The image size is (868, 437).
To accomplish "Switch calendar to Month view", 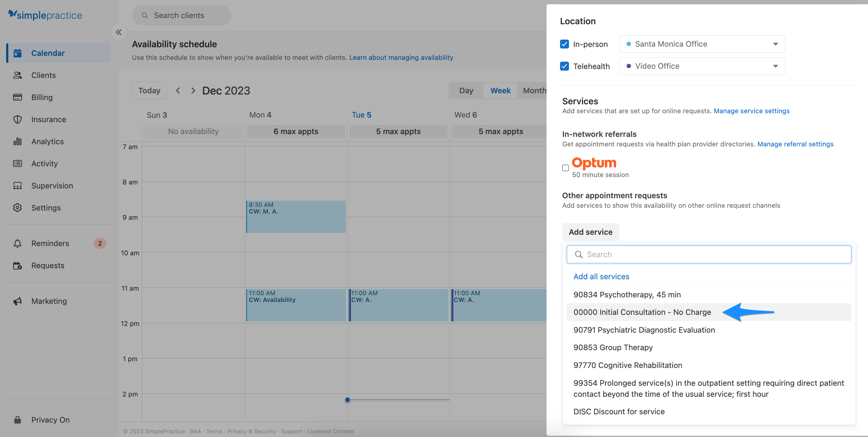I will point(534,90).
